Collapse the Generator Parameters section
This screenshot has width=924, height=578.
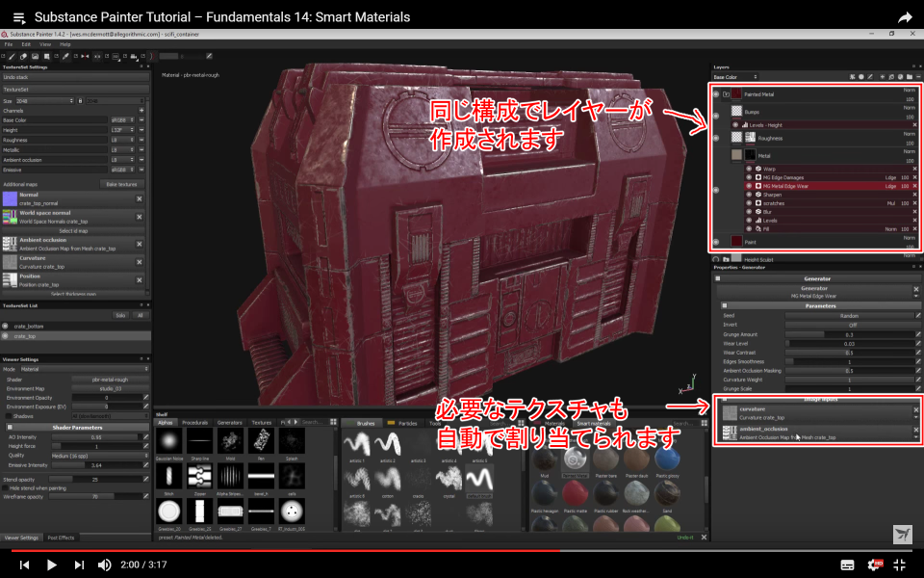pos(725,306)
